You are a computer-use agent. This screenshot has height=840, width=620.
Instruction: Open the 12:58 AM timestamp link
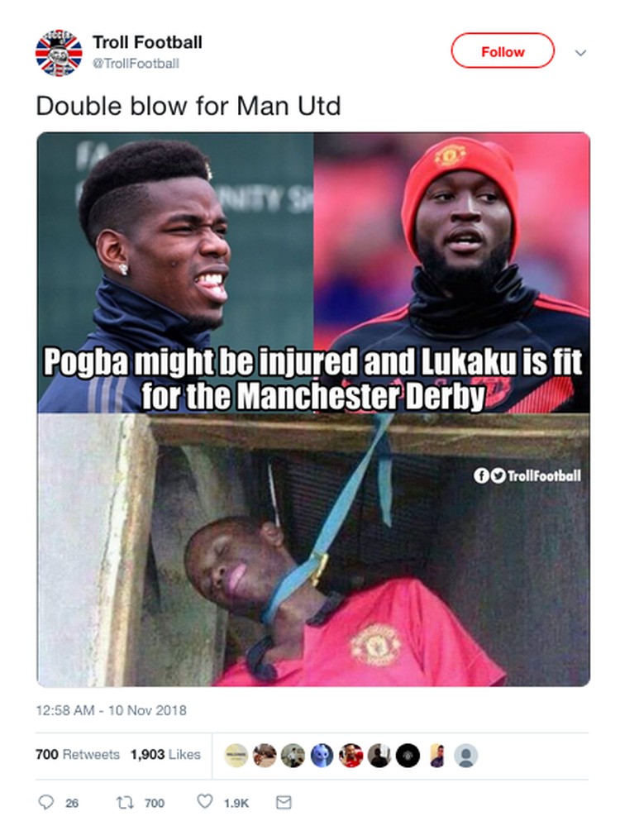pyautogui.click(x=111, y=710)
